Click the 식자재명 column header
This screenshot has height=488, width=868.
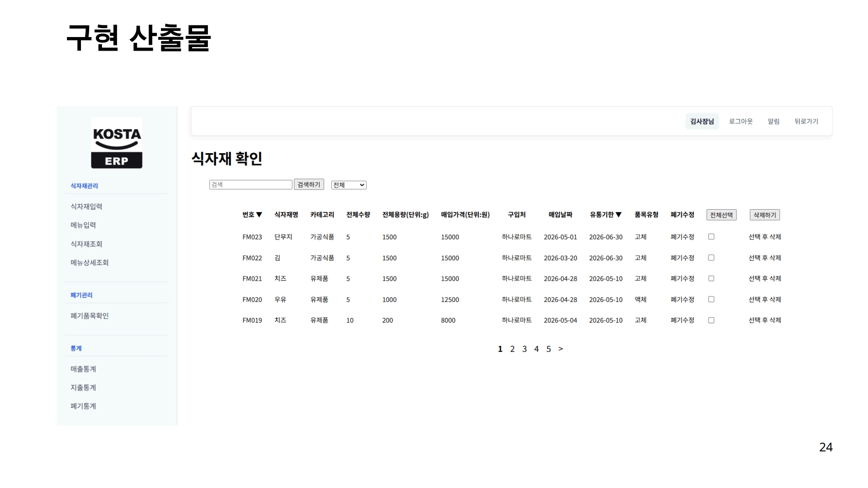(x=286, y=215)
